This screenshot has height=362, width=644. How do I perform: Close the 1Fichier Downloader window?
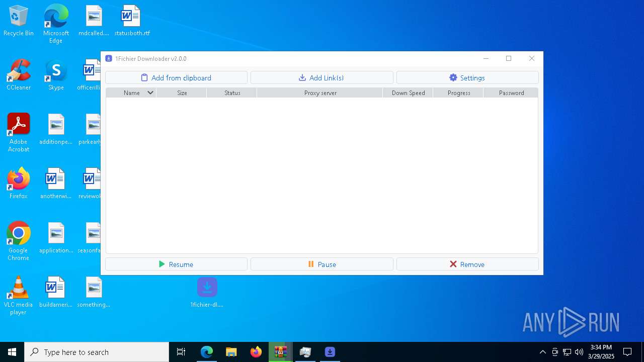click(x=532, y=58)
